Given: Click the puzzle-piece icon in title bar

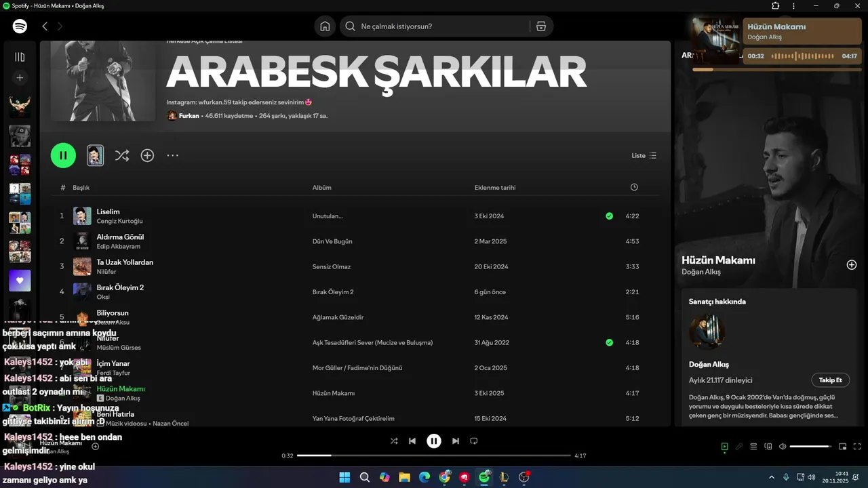Looking at the screenshot, I should tap(776, 5).
